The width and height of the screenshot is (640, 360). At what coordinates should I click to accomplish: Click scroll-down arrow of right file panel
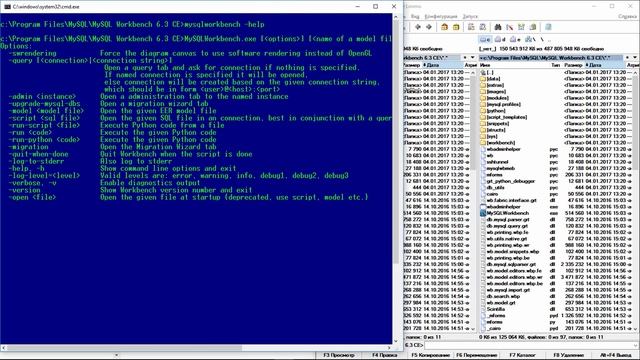[x=635, y=329]
